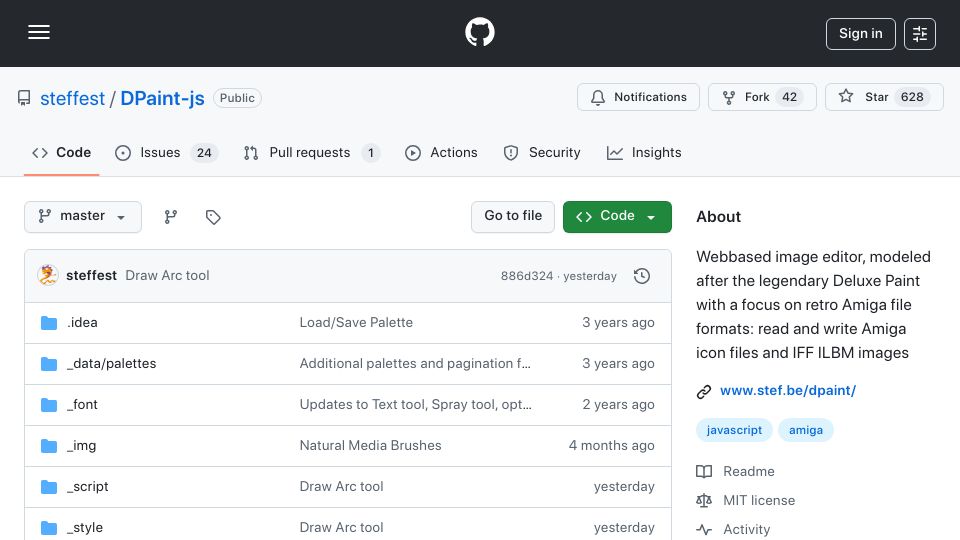Open the Pull requests tab
Image resolution: width=960 pixels, height=540 pixels.
(311, 152)
